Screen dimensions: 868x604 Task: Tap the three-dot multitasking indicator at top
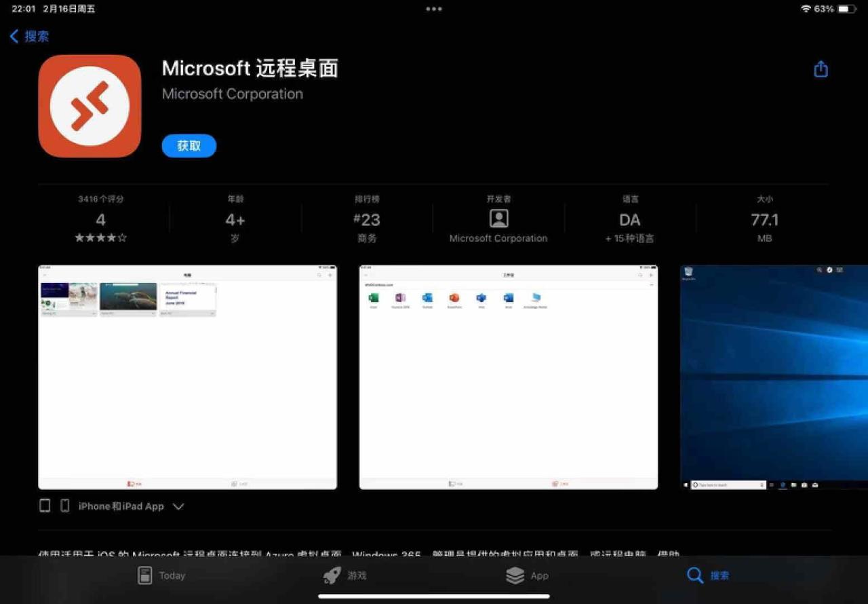point(434,9)
